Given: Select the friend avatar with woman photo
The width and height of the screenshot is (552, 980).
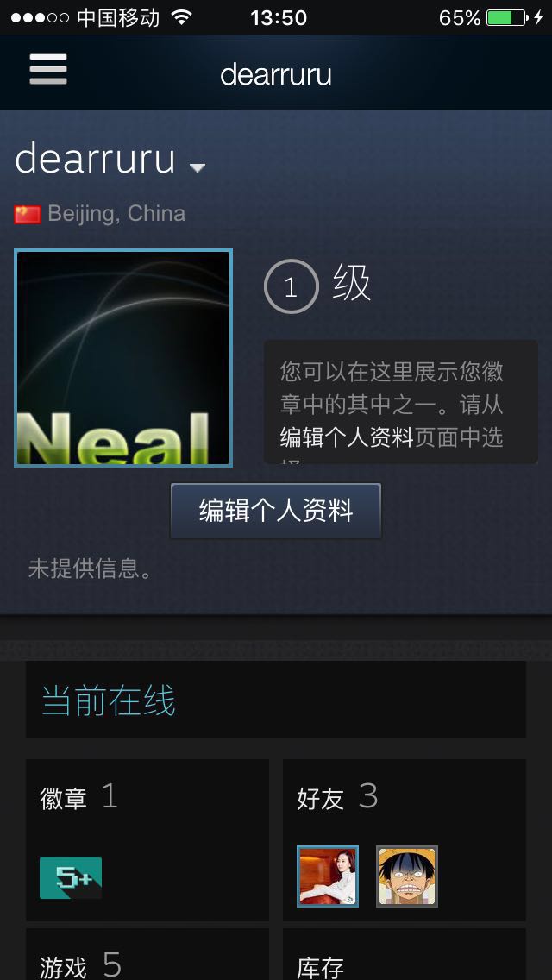Looking at the screenshot, I should 328,876.
